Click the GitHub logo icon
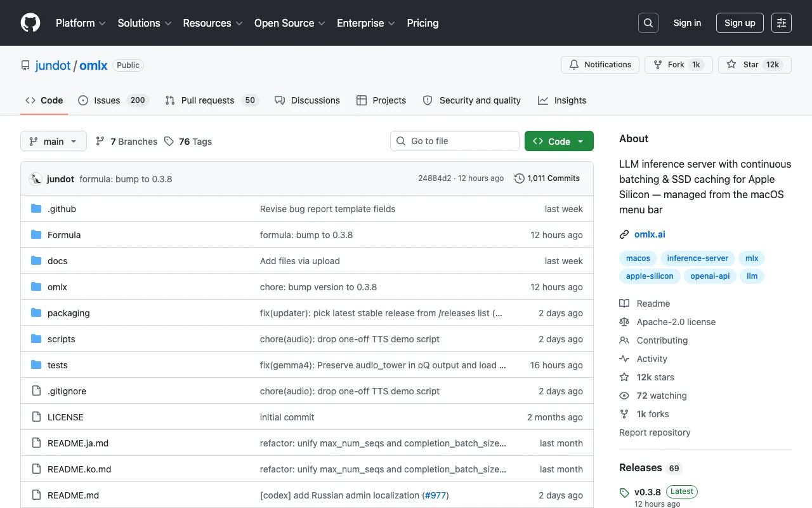This screenshot has width=812, height=508. pos(30,23)
